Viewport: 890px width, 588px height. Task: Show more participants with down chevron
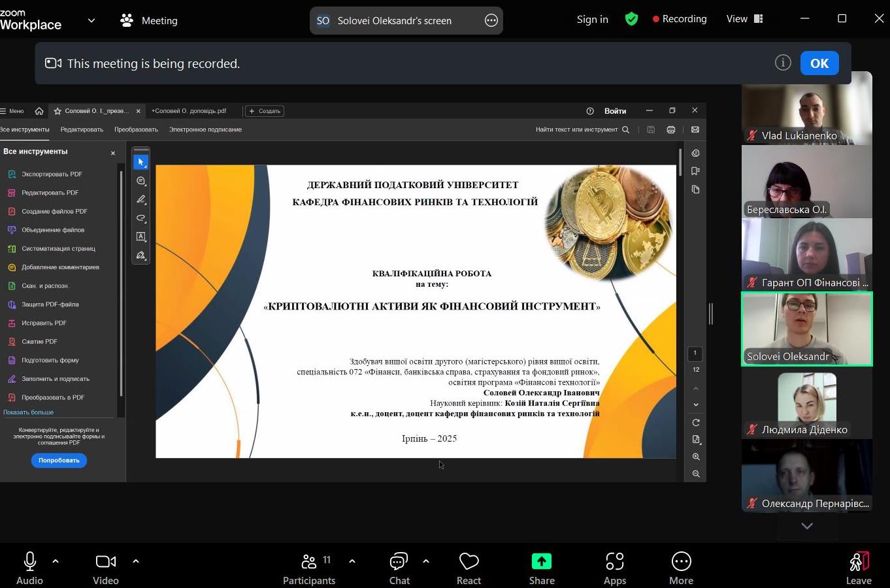tap(807, 526)
